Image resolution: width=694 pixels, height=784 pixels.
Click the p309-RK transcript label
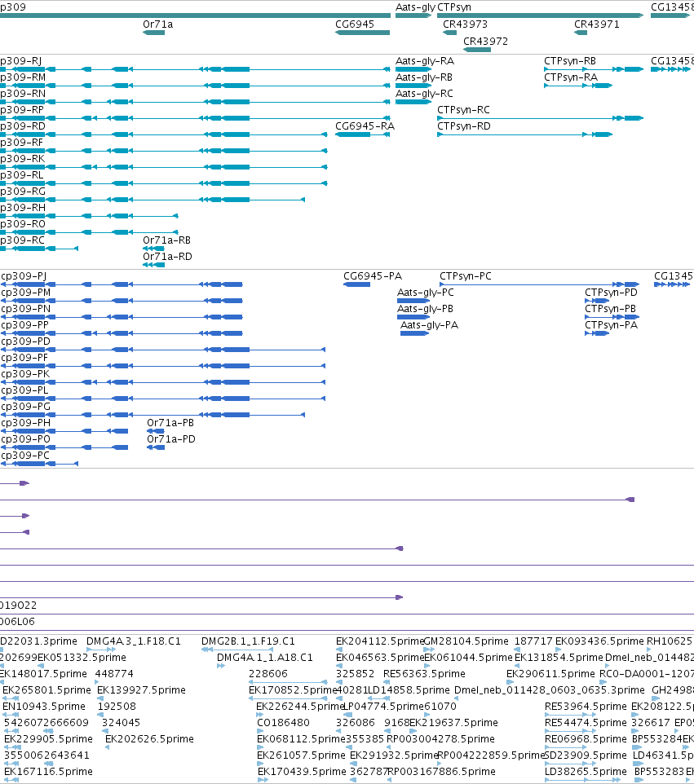tap(23, 158)
